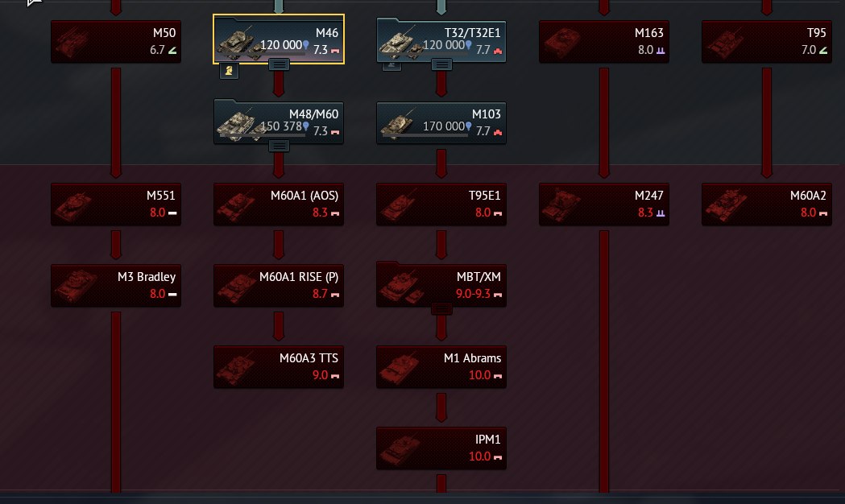The width and height of the screenshot is (845, 504).
Task: Select the M60A3 TTS vehicle card
Action: click(279, 366)
